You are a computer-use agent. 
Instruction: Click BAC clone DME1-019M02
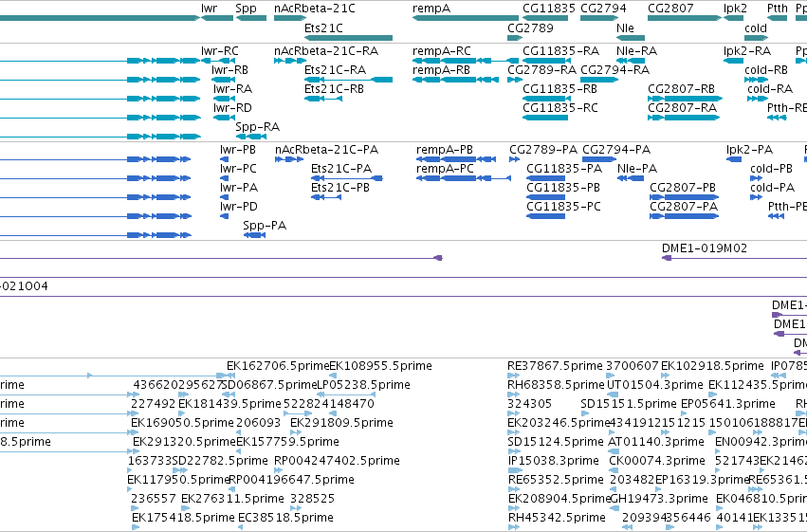(704, 248)
